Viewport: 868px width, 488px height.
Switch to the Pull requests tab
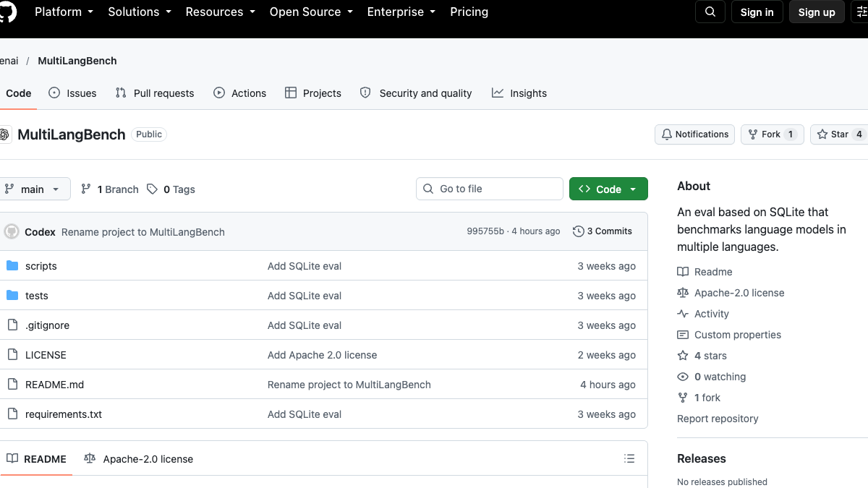(155, 93)
